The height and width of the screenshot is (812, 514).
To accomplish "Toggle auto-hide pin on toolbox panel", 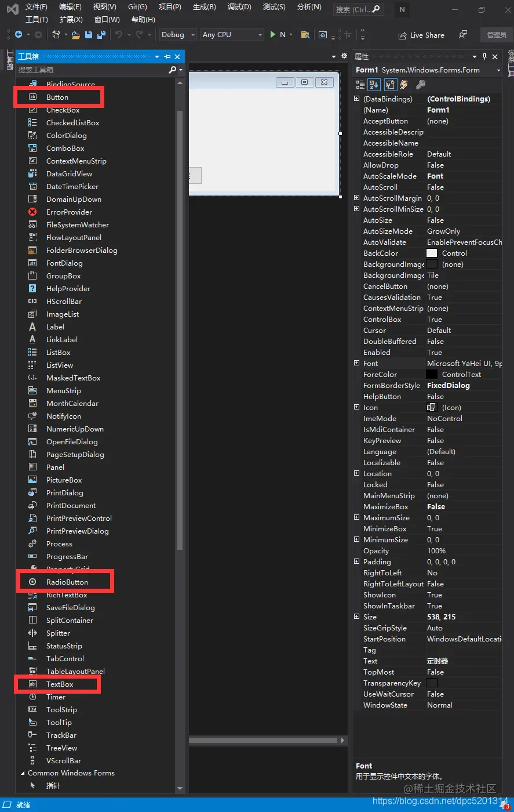I will (167, 56).
